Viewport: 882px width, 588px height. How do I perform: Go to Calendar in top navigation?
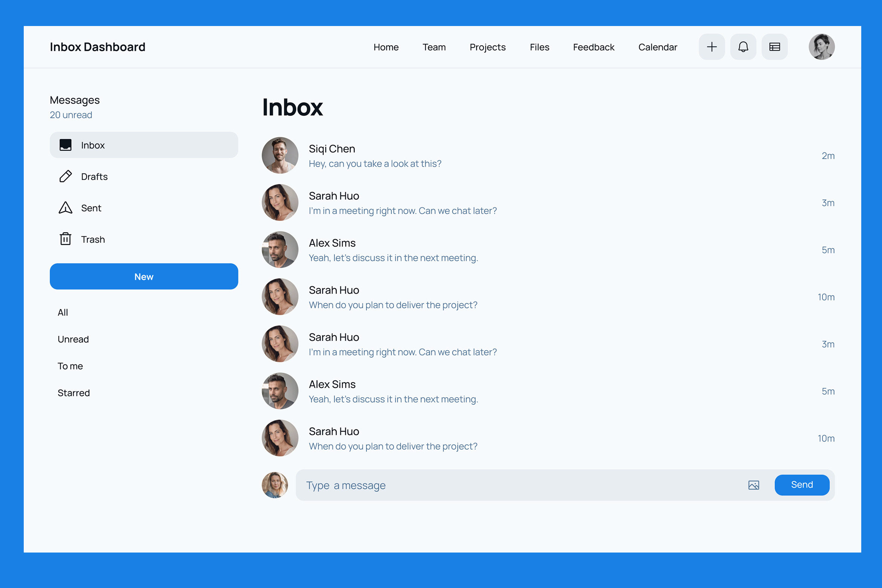(657, 47)
